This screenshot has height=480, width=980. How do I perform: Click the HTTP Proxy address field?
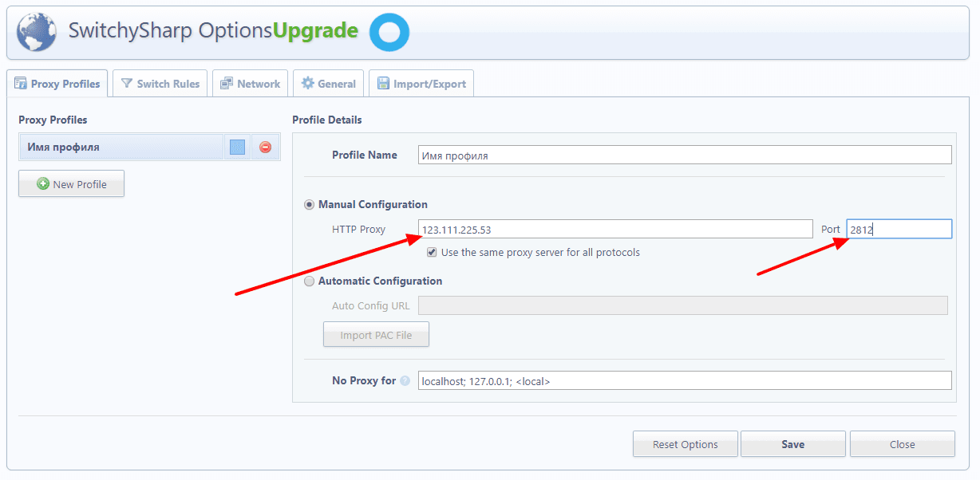(x=615, y=230)
